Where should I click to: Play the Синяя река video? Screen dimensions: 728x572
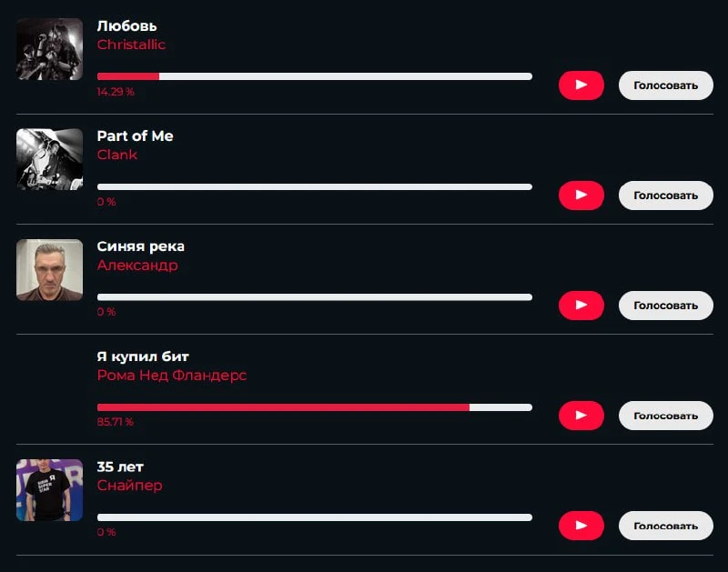coord(581,306)
